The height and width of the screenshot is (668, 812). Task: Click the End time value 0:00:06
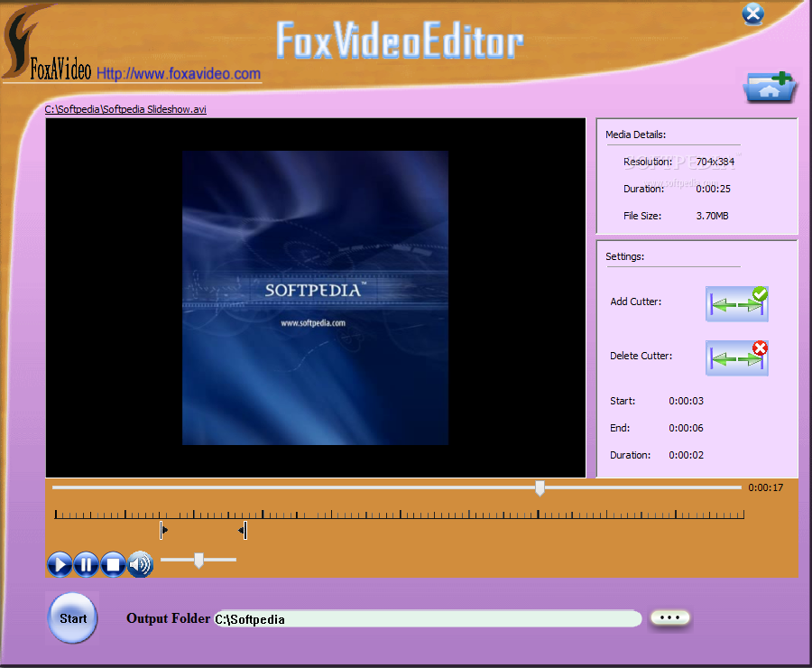(687, 428)
